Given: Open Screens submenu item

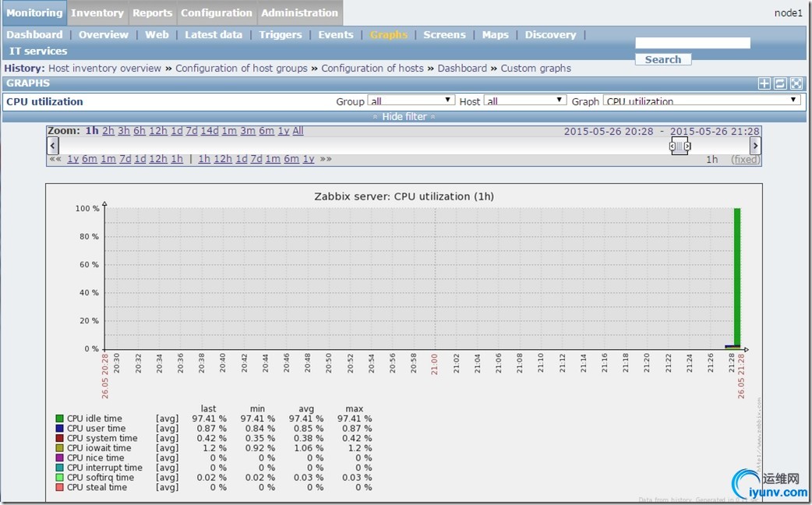Looking at the screenshot, I should pos(444,35).
